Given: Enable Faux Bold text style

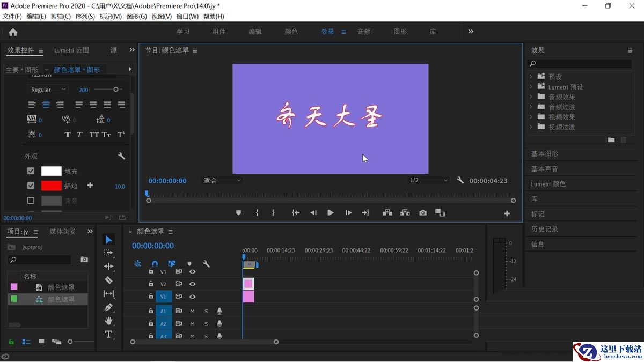Looking at the screenshot, I should point(68,135).
